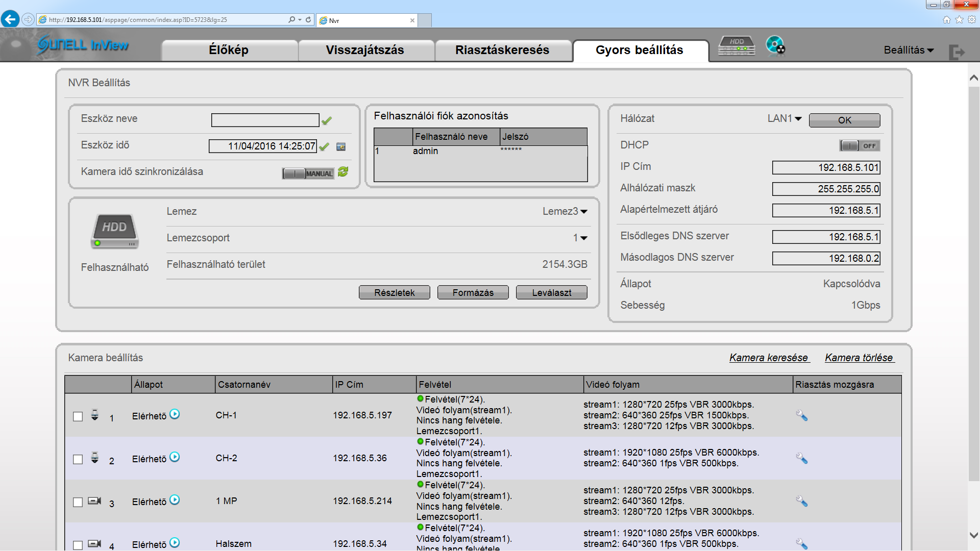The height and width of the screenshot is (551, 980).
Task: Focus the Eszköz neve input field
Action: click(x=265, y=120)
